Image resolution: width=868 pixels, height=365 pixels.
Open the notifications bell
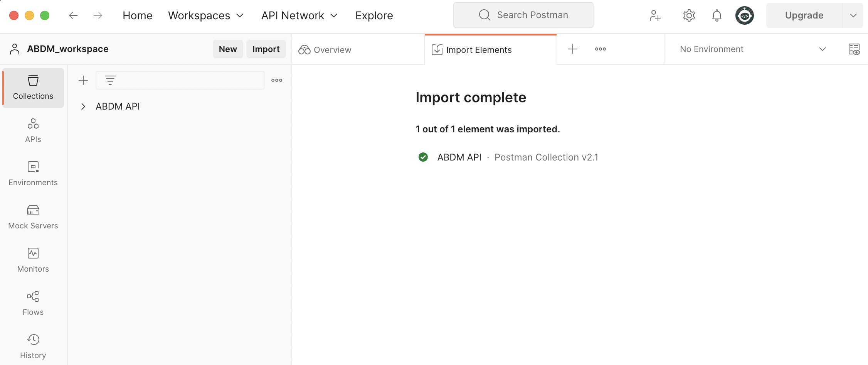point(717,15)
